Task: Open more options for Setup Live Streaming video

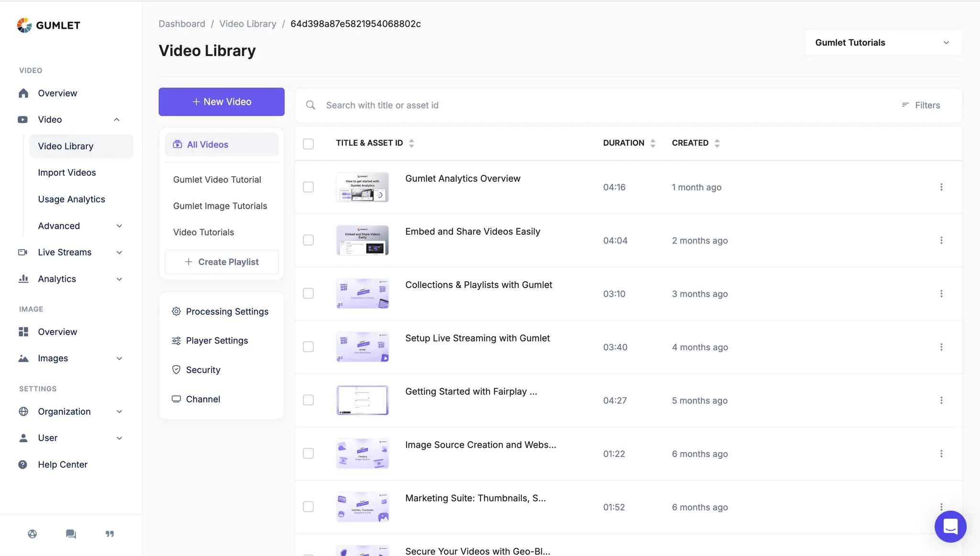Action: pyautogui.click(x=941, y=347)
